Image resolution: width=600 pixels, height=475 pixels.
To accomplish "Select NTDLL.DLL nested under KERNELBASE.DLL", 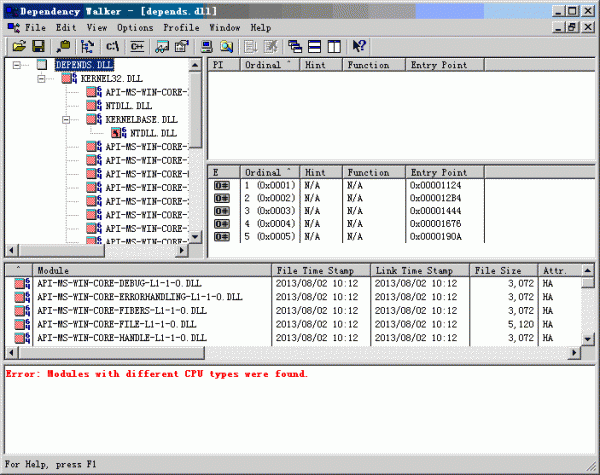I will pyautogui.click(x=153, y=133).
